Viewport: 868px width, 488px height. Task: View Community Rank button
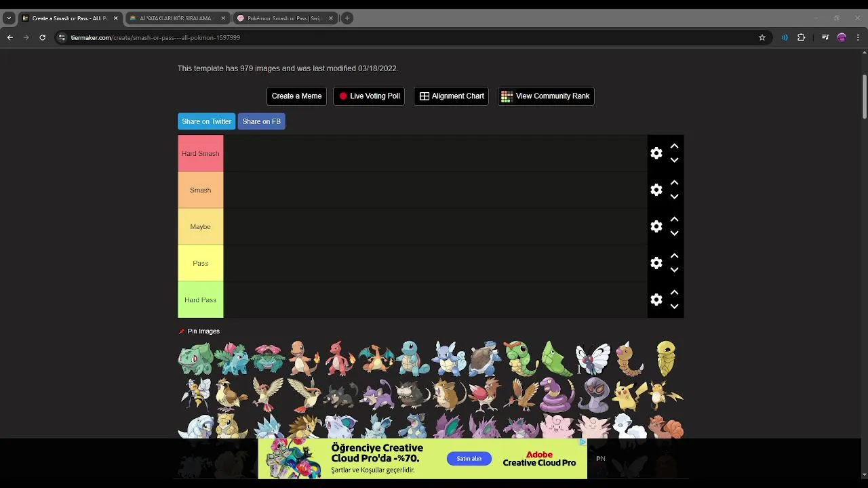coord(546,96)
